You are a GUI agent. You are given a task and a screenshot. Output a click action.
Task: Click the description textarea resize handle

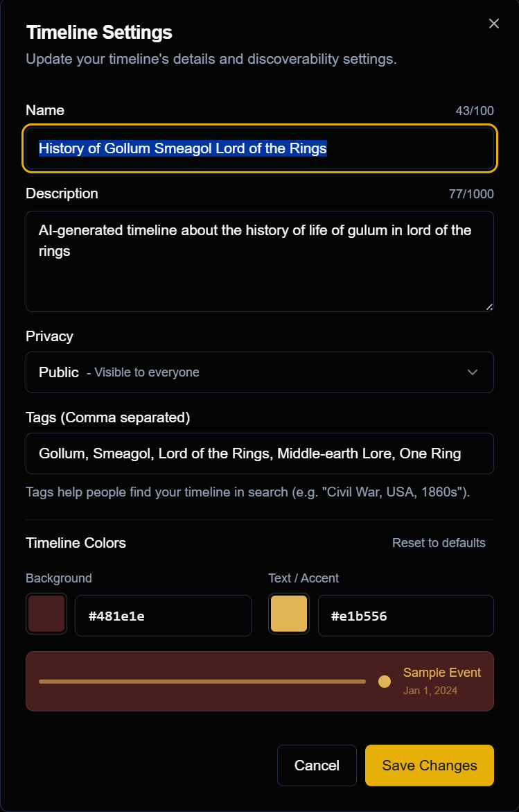pos(489,306)
